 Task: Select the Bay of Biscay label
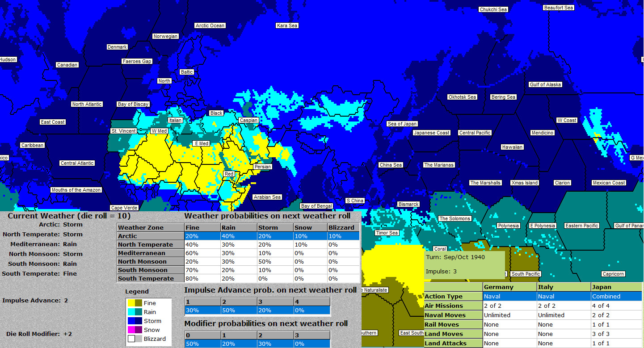133,104
